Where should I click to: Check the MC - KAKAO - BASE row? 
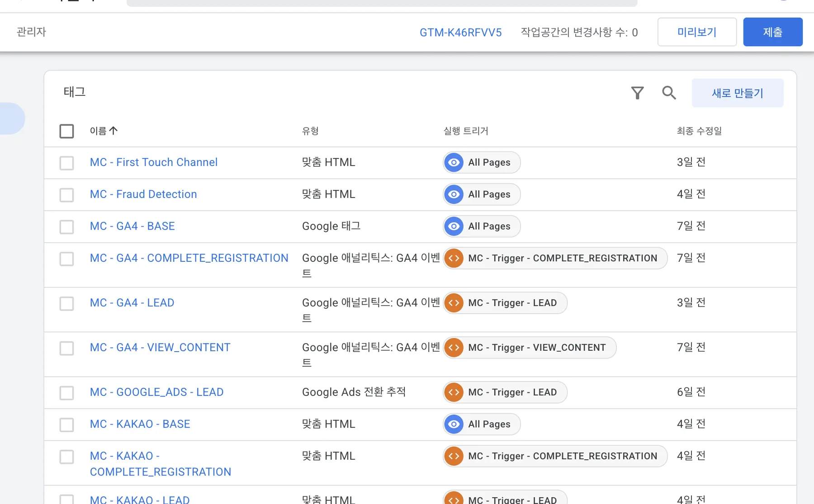[x=66, y=424]
